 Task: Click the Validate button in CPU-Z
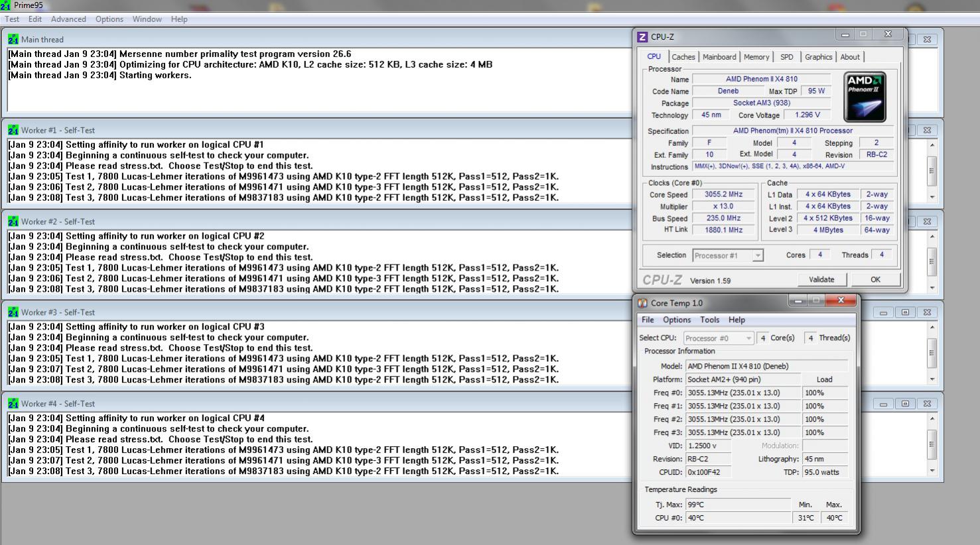click(x=821, y=279)
